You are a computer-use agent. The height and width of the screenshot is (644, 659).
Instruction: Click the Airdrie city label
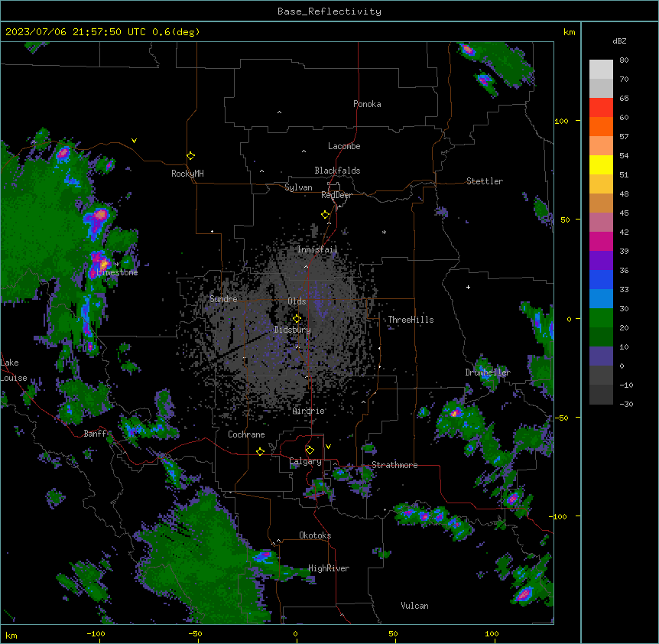coord(309,411)
